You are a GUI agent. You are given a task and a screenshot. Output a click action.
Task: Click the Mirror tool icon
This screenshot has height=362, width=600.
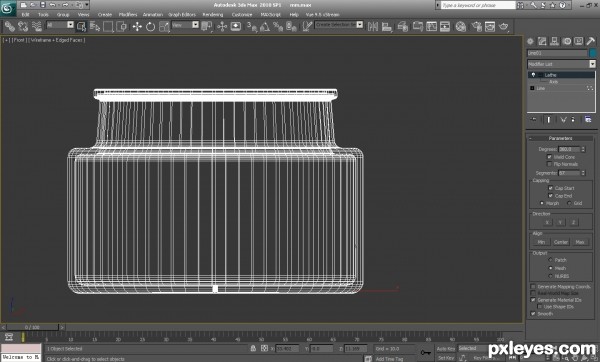[372, 26]
